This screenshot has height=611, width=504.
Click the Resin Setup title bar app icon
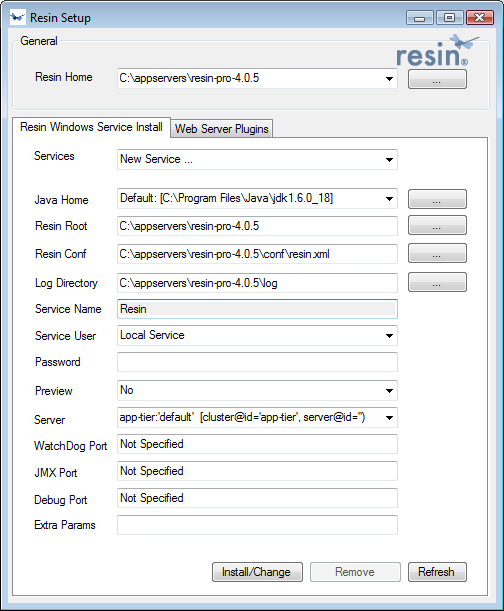pyautogui.click(x=18, y=18)
